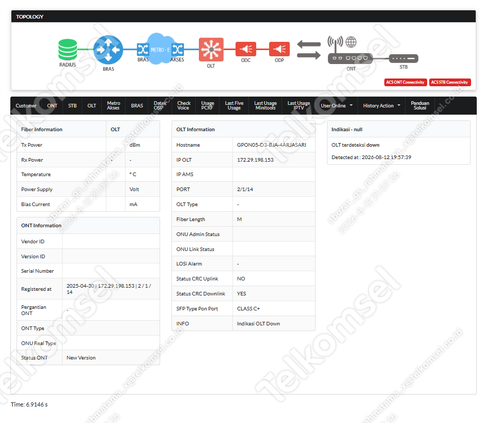Open the Datek OSP tab
The height and width of the screenshot is (423, 500).
point(160,106)
